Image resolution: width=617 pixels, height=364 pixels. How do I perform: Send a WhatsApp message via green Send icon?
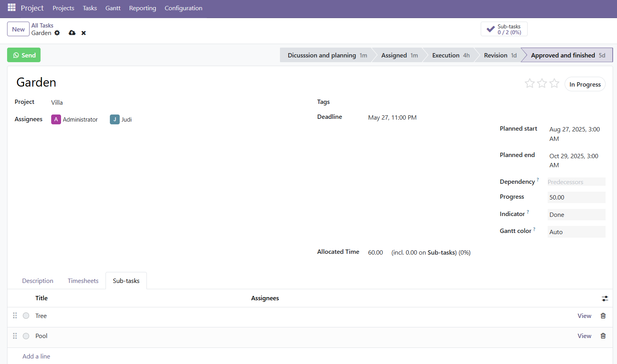pos(24,55)
